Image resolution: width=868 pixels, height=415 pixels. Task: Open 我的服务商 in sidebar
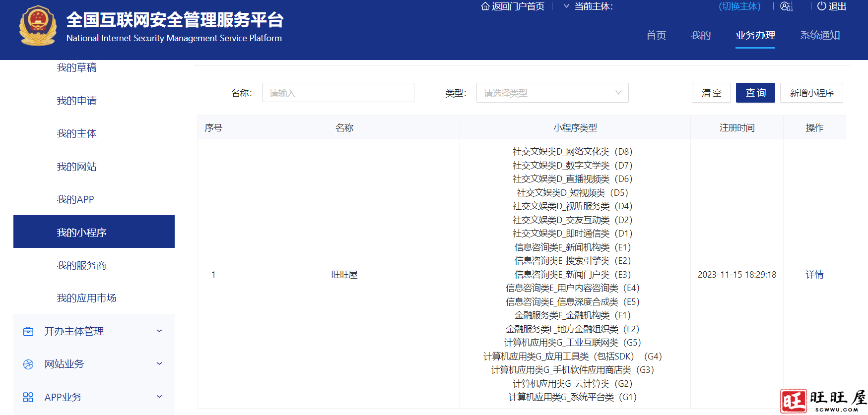[81, 265]
